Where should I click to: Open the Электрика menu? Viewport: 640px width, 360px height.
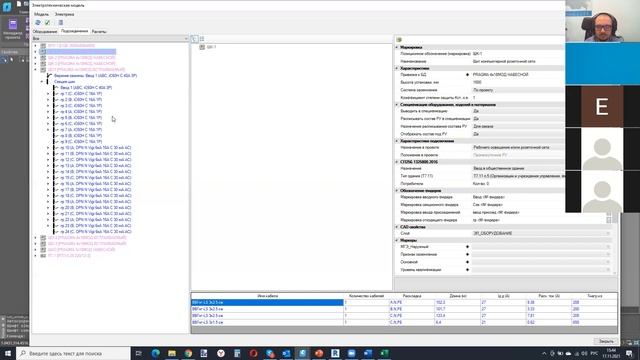click(x=64, y=14)
